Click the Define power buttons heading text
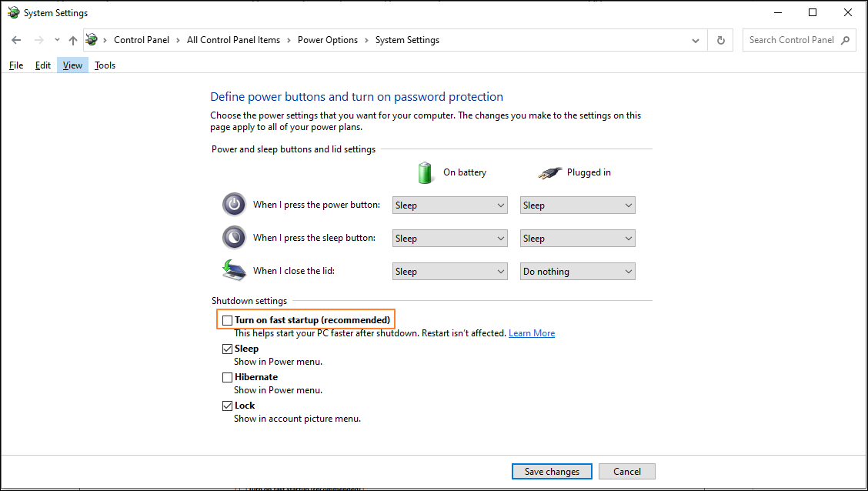This screenshot has height=491, width=868. click(x=356, y=97)
